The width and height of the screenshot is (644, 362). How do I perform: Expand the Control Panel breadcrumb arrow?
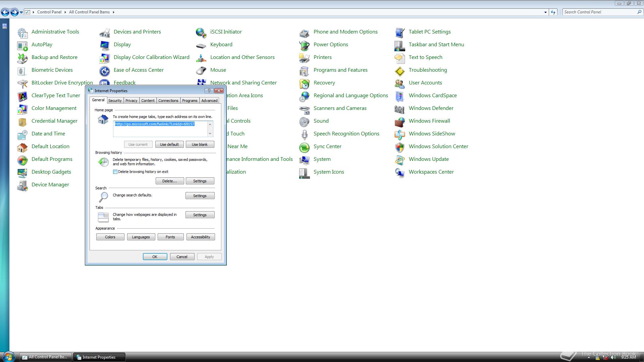65,12
